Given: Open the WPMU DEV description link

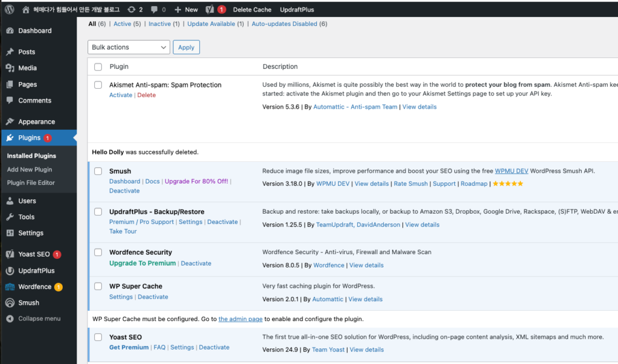Looking at the screenshot, I should (x=511, y=171).
